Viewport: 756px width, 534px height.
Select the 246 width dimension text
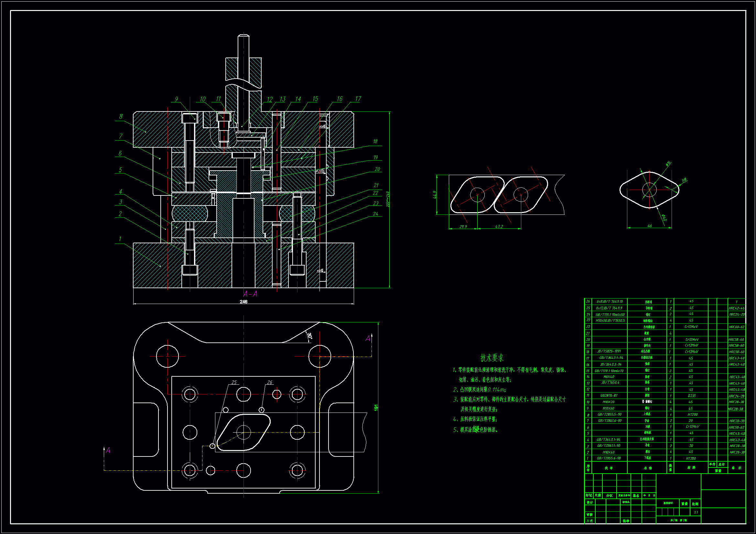click(243, 302)
